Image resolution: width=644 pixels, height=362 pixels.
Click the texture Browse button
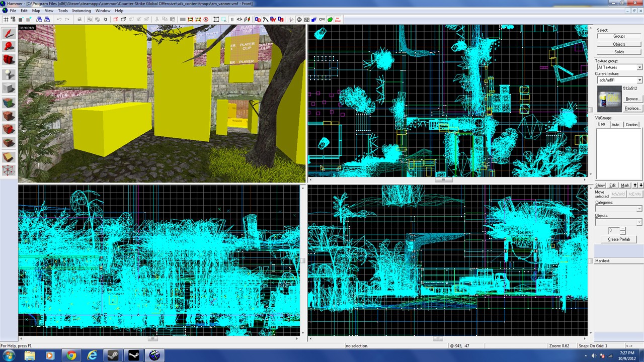[x=632, y=99]
